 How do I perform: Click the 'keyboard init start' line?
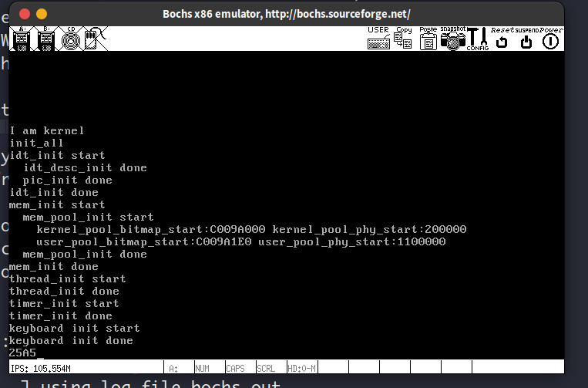pos(75,329)
